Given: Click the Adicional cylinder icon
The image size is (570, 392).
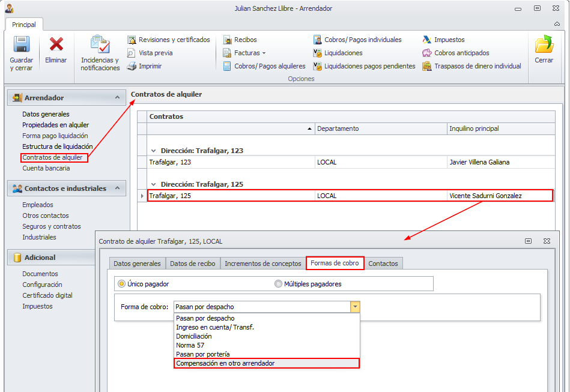Looking at the screenshot, I should 17,258.
